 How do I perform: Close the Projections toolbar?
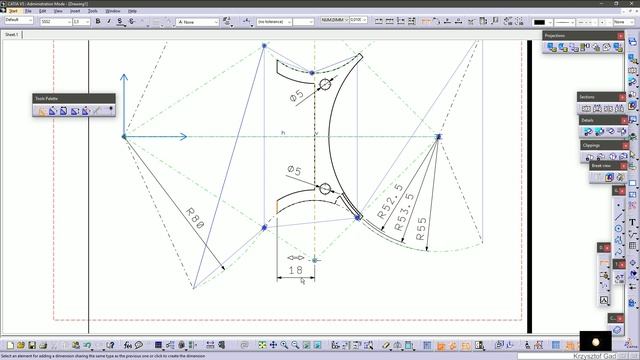620,36
